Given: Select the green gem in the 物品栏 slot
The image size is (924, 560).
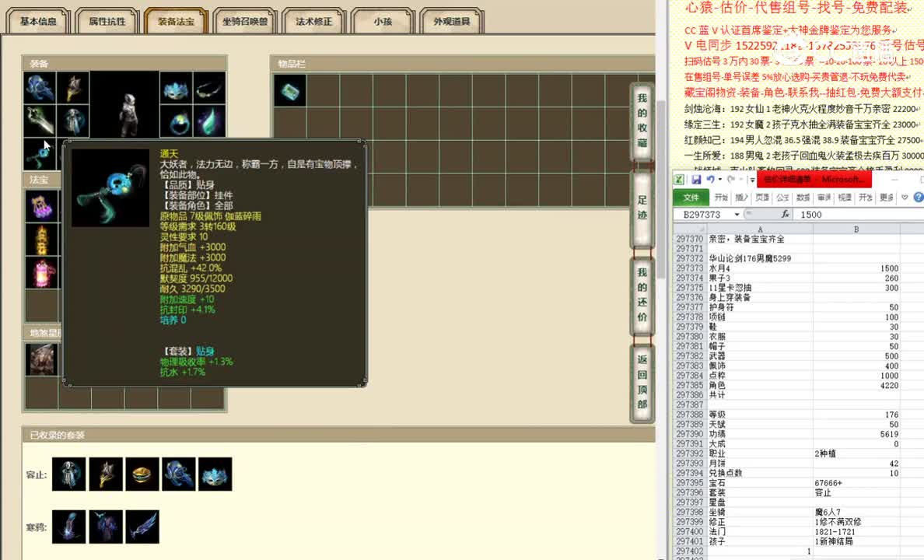Looking at the screenshot, I should pyautogui.click(x=289, y=90).
